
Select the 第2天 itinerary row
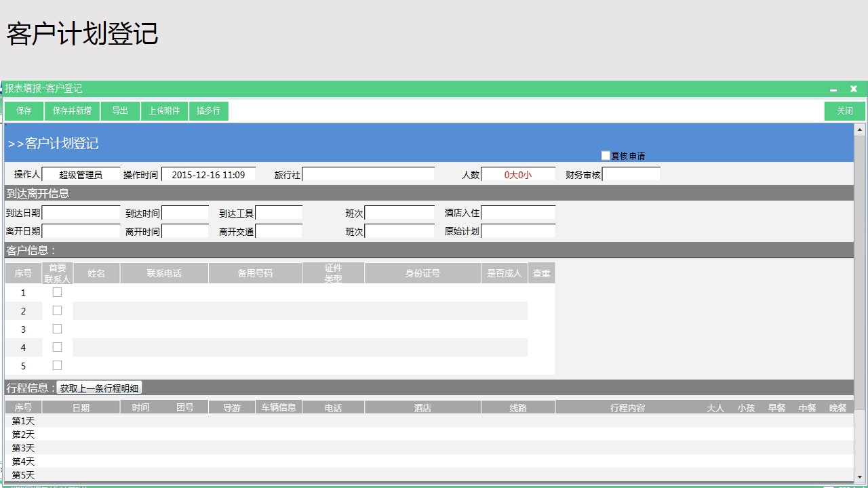[429, 434]
